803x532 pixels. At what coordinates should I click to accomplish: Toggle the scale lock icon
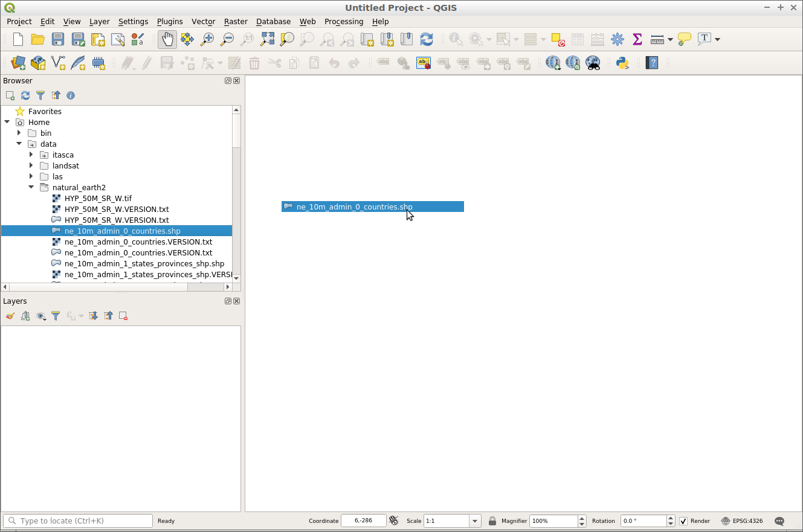[x=492, y=521]
